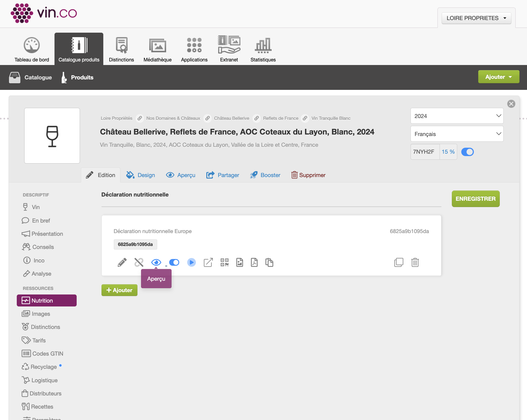
Task: Click the blue play button icon
Action: point(191,262)
